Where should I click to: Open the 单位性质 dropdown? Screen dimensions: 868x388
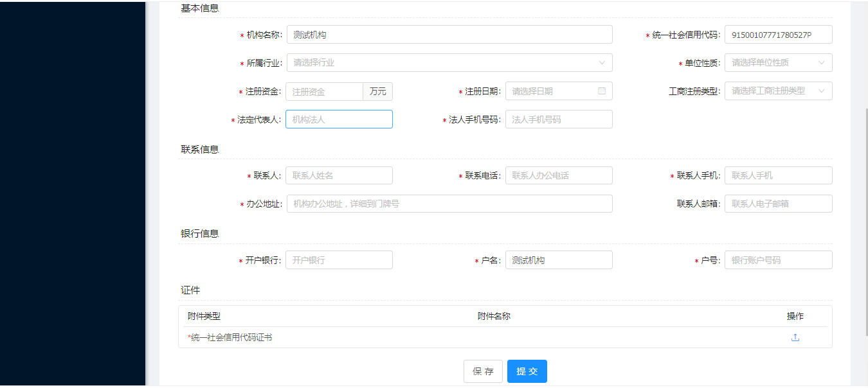778,62
